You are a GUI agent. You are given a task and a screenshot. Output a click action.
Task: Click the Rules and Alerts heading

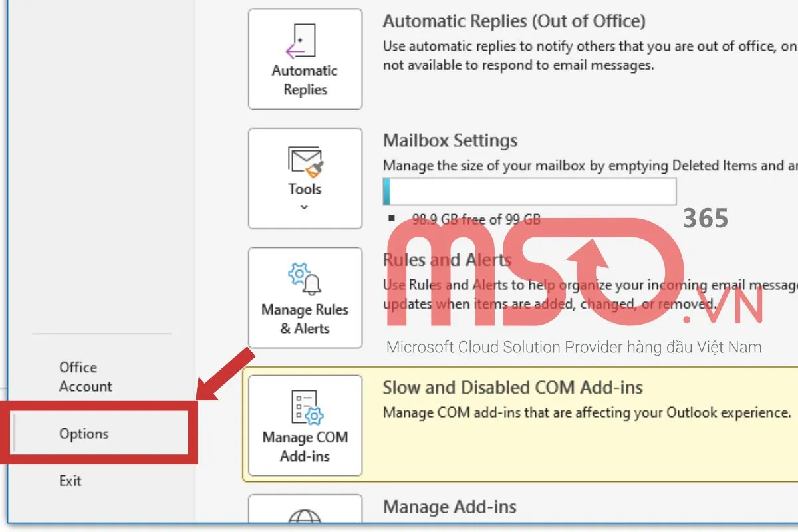click(x=447, y=259)
